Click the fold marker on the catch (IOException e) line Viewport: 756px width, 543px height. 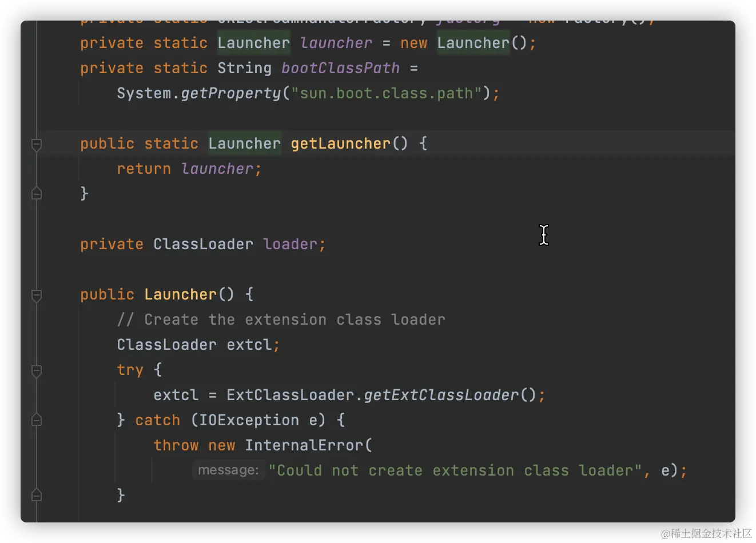coord(37,420)
